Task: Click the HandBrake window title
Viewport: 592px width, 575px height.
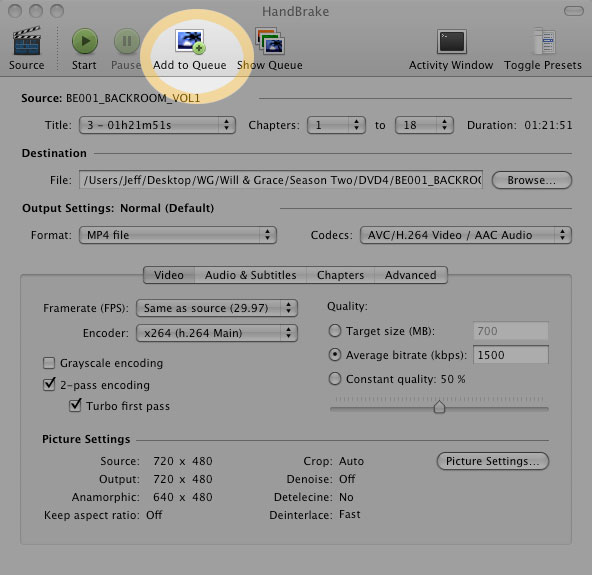Action: pos(296,11)
